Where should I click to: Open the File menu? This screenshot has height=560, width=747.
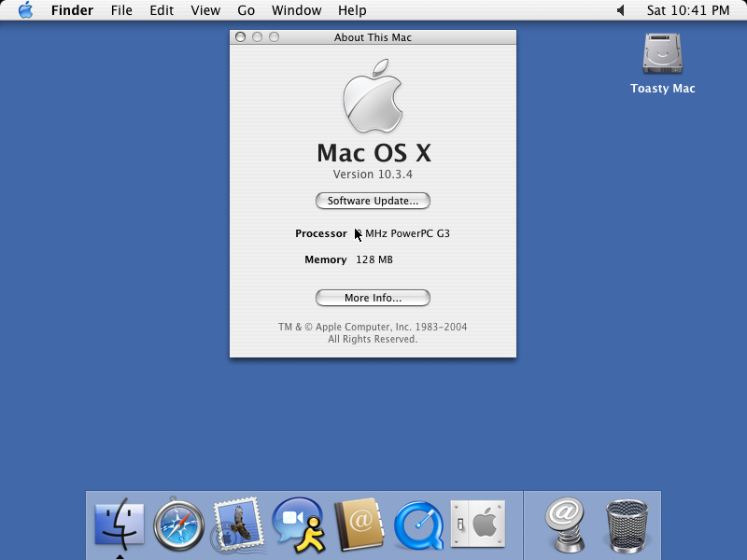pos(121,10)
